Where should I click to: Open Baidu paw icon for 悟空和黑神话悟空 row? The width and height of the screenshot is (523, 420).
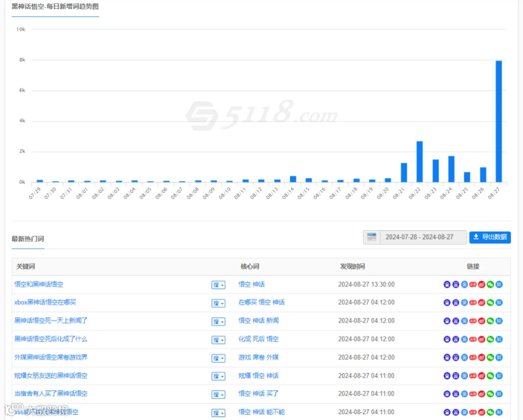point(447,284)
